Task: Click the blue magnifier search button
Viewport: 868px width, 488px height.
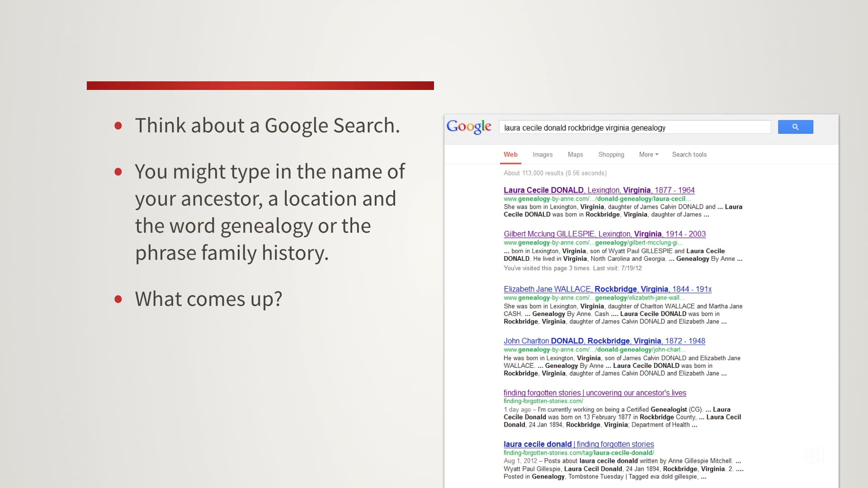Action: click(795, 127)
